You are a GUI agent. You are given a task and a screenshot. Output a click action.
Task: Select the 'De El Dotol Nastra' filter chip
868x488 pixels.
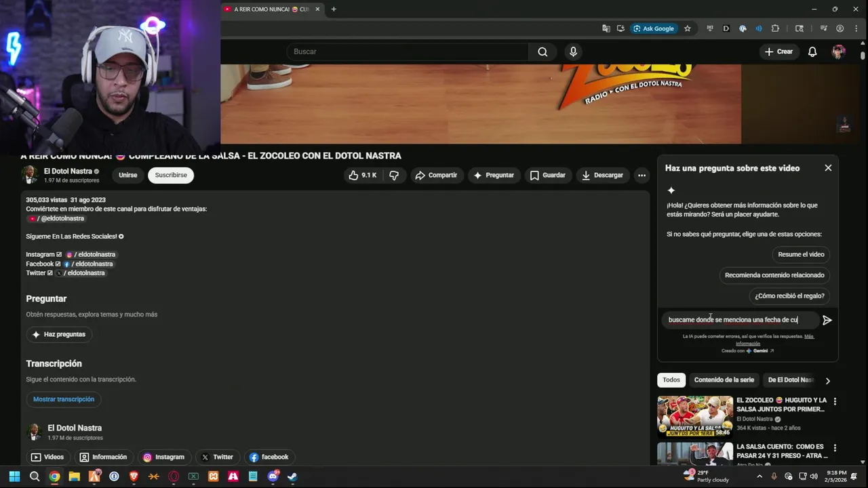[x=790, y=380]
